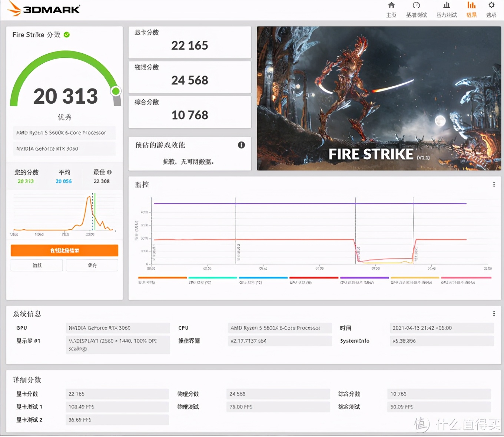Viewport: 504px width, 437px height.
Task: Click the 加载 (Load) button
Action: pos(37,266)
